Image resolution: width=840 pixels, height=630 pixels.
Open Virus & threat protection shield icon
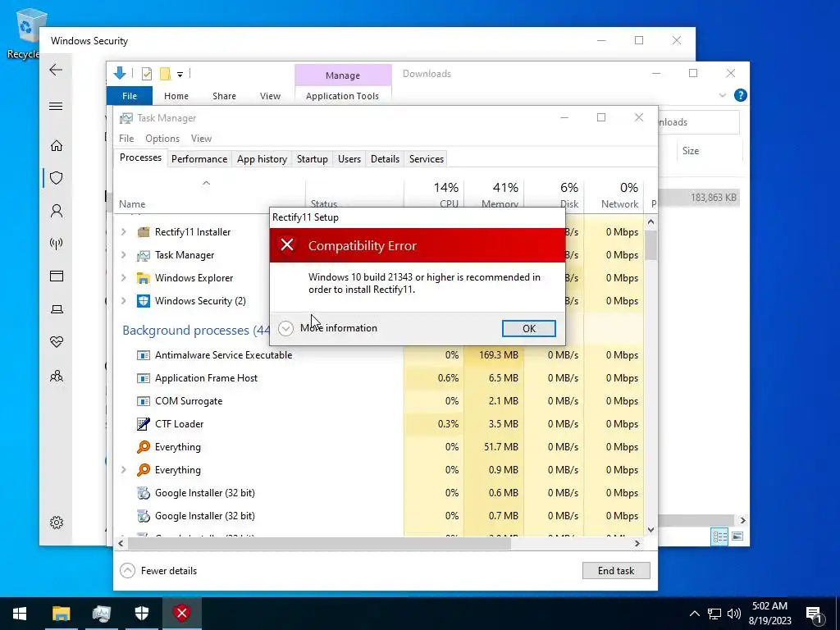pyautogui.click(x=57, y=178)
